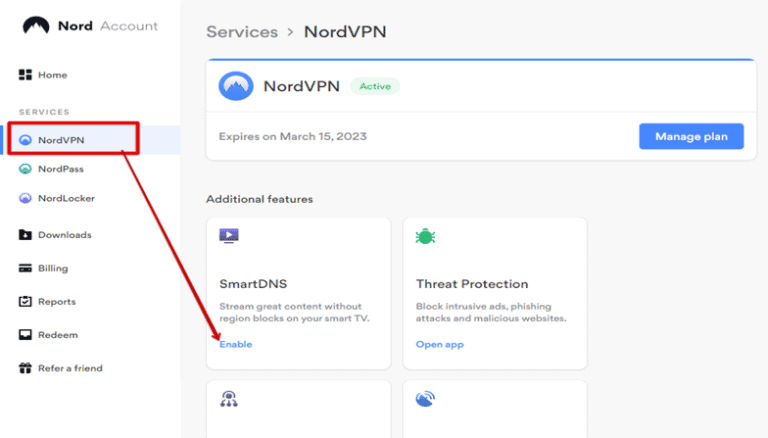The height and width of the screenshot is (438, 768).
Task: Click the Redeem inbox icon
Action: click(25, 335)
